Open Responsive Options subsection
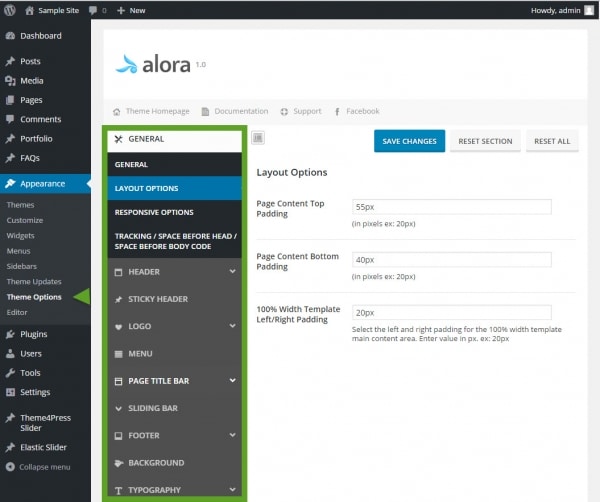600x502 pixels. coord(174,212)
